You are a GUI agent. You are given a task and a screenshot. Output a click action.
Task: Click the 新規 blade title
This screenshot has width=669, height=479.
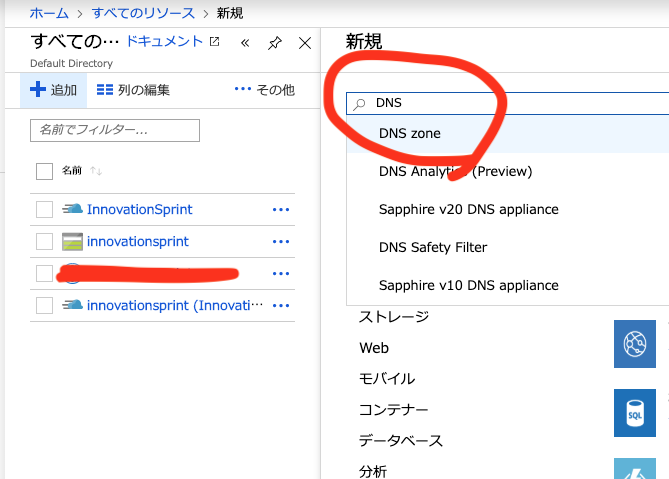[364, 41]
